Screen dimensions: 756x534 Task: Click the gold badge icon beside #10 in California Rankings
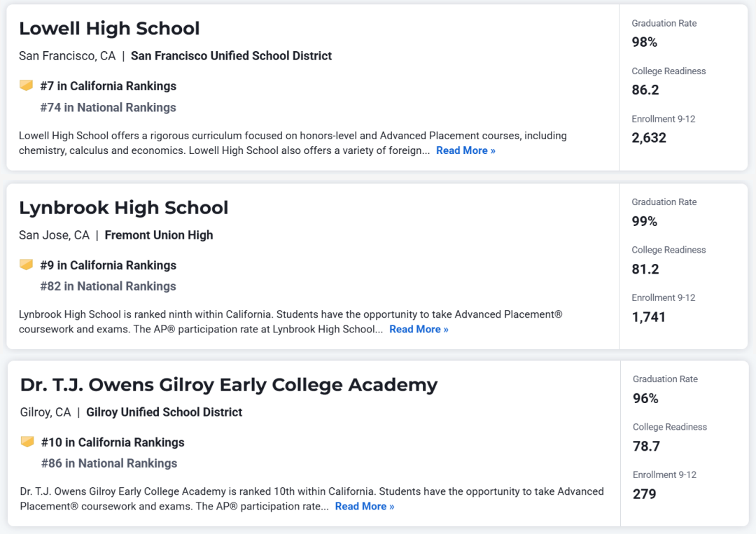(27, 442)
